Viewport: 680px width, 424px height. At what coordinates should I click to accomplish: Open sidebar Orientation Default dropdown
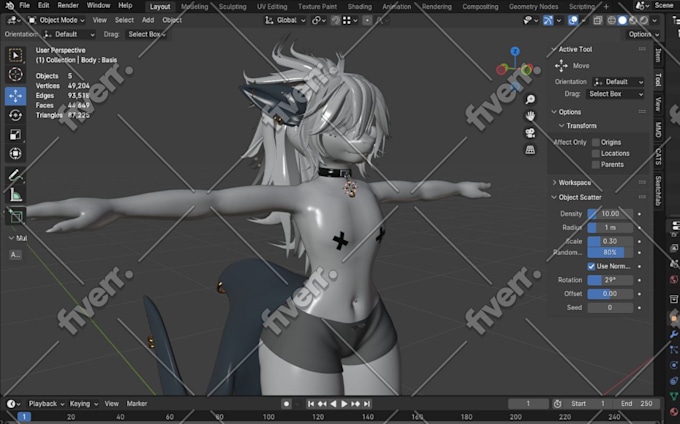[x=618, y=82]
